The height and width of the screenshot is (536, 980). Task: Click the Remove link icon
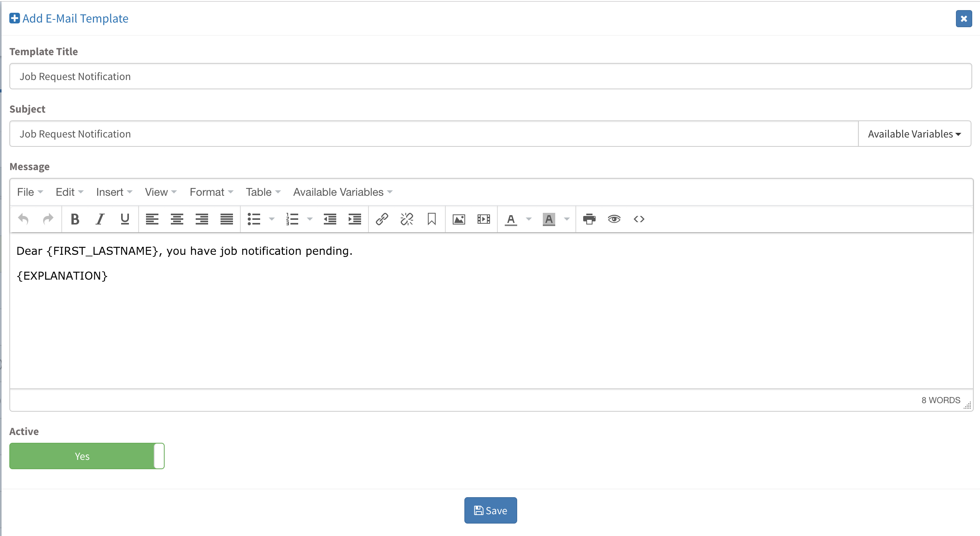tap(407, 219)
